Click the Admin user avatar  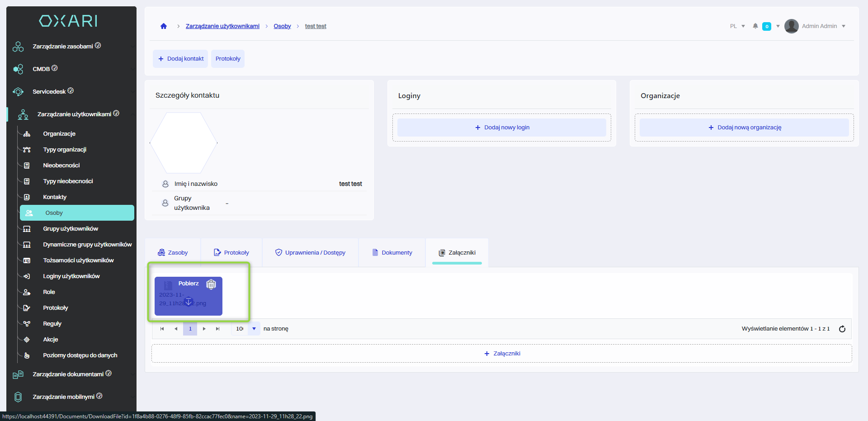point(791,26)
